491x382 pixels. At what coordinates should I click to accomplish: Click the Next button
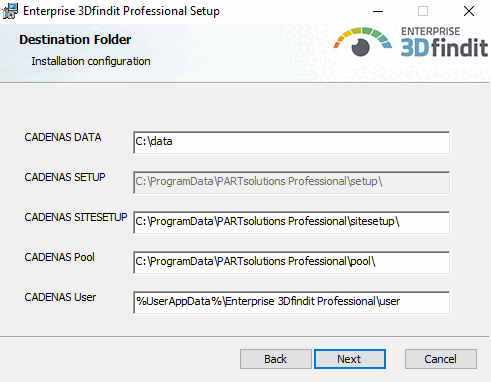point(350,359)
